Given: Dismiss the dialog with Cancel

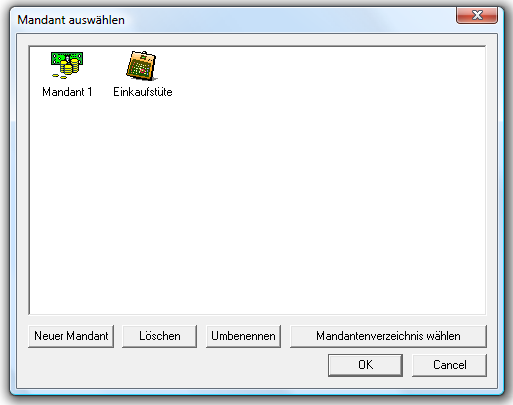Looking at the screenshot, I should 449,365.
